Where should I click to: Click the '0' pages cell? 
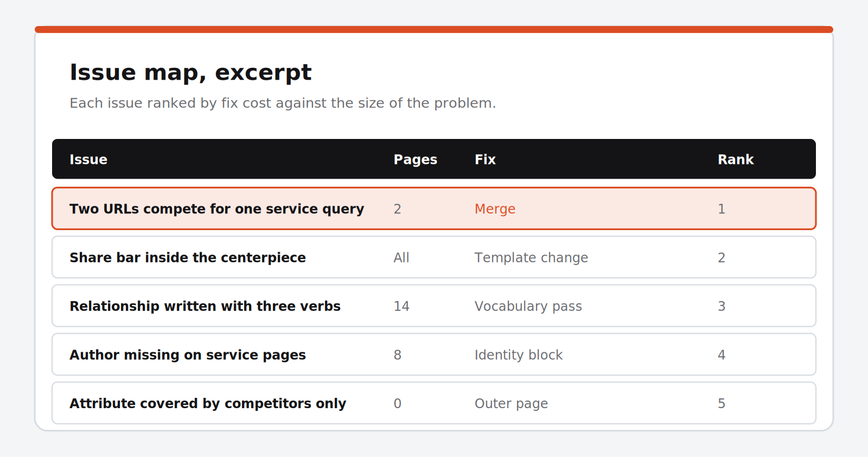point(398,403)
